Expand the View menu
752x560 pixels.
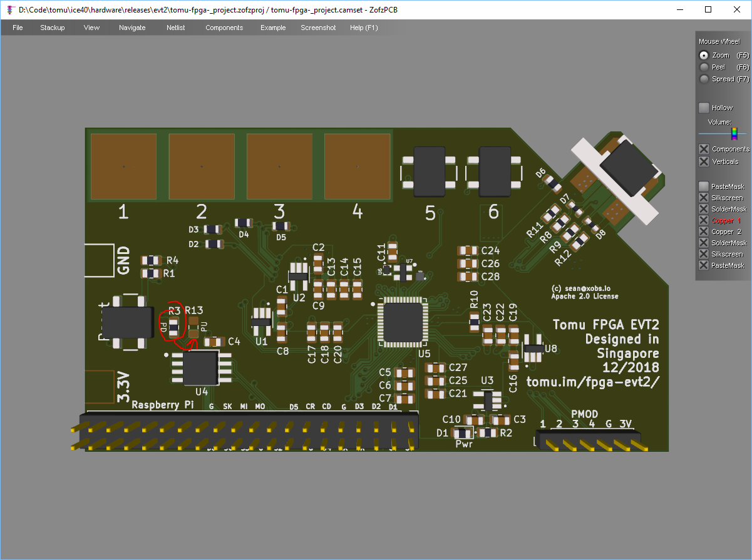[x=91, y=28]
